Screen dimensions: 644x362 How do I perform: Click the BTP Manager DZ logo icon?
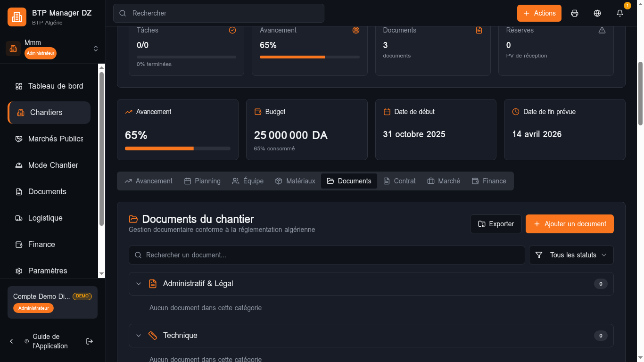click(x=17, y=17)
